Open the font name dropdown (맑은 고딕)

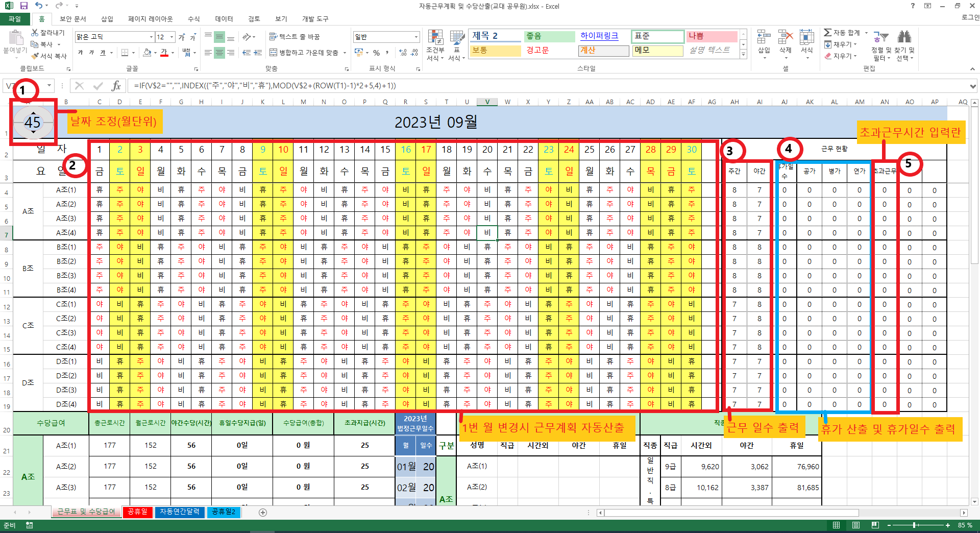[x=151, y=37]
